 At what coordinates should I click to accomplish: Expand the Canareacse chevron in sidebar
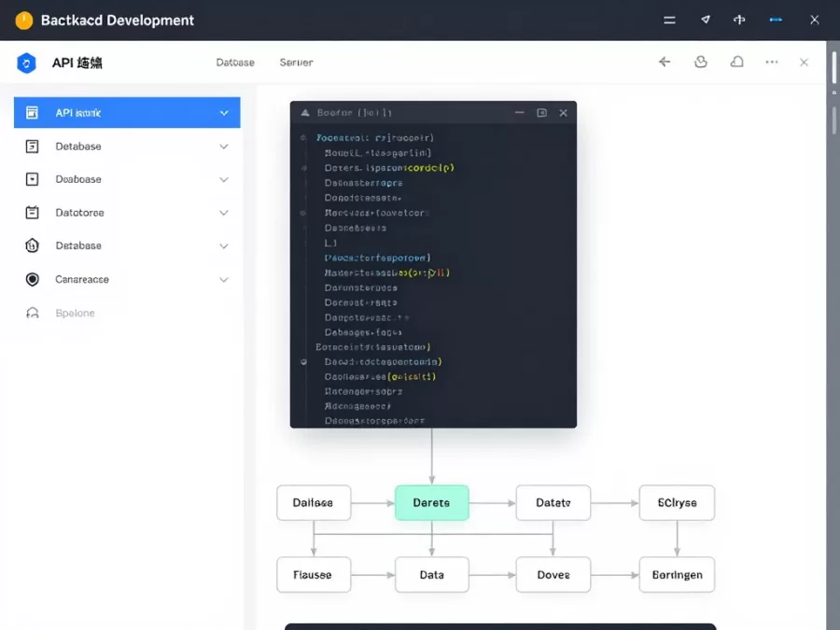click(224, 280)
